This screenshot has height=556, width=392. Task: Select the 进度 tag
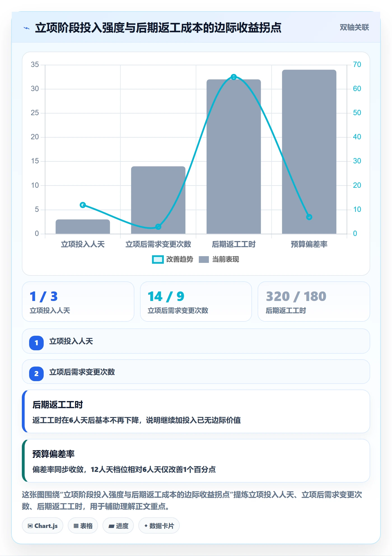(x=118, y=526)
